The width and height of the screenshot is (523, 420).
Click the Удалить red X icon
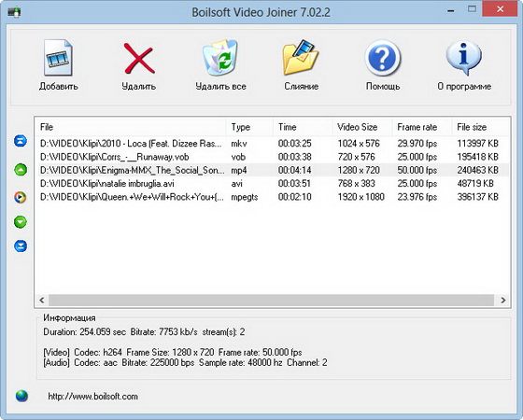(x=139, y=59)
